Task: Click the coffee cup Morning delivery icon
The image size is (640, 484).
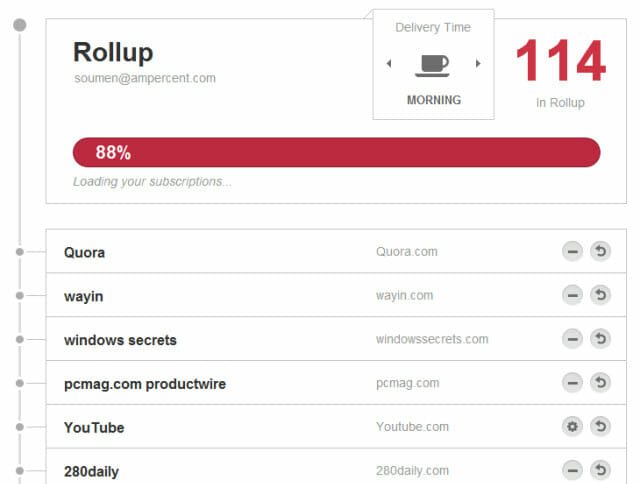Action: tap(433, 65)
